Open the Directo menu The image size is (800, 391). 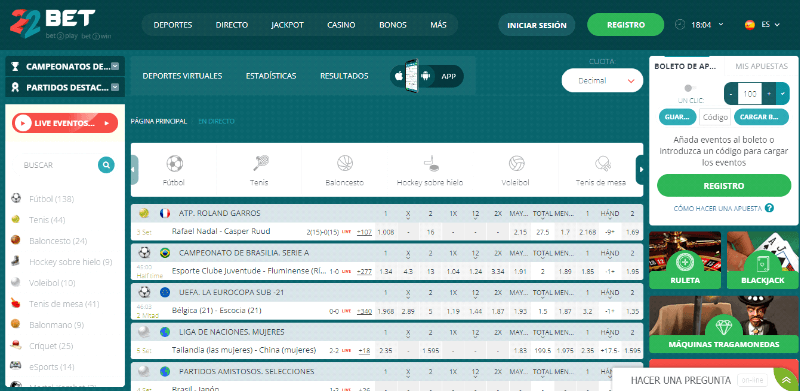pos(232,25)
